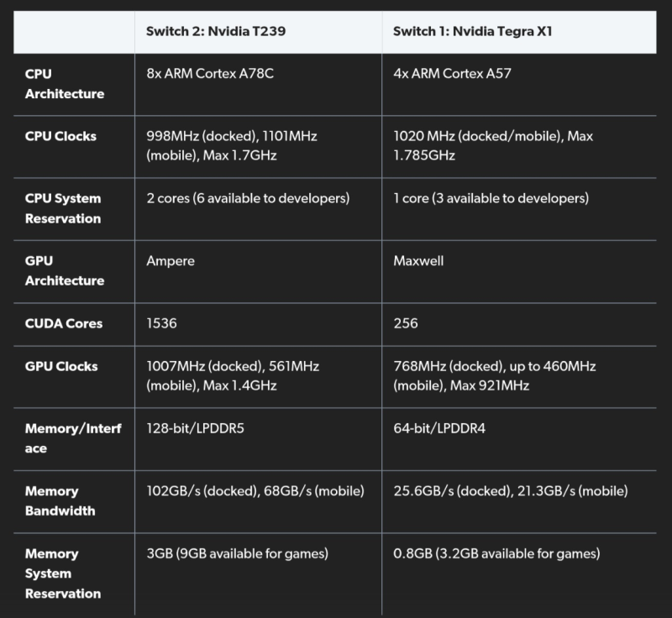Viewport: 672px width, 618px height.
Task: Click the 256 CUDA cores value
Action: pyautogui.click(x=406, y=323)
